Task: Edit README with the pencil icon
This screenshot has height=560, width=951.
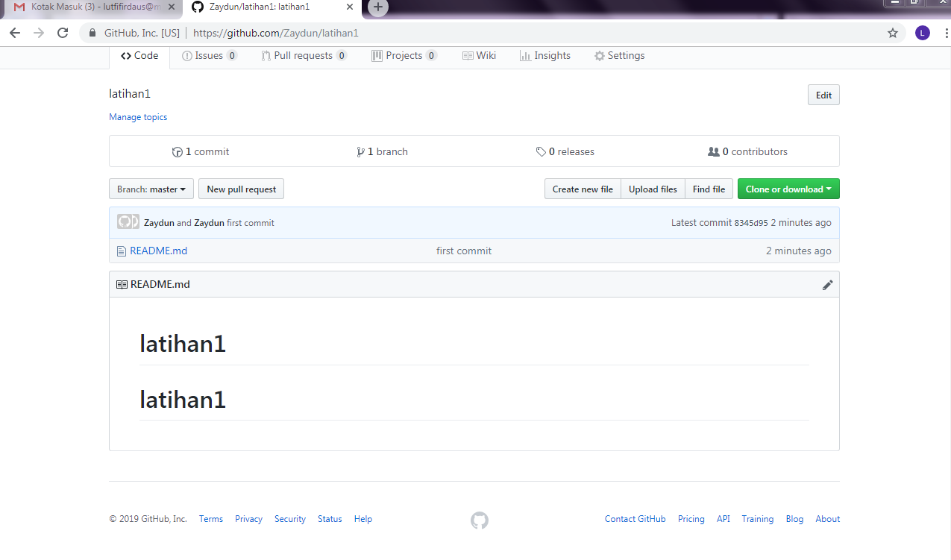Action: 827,285
